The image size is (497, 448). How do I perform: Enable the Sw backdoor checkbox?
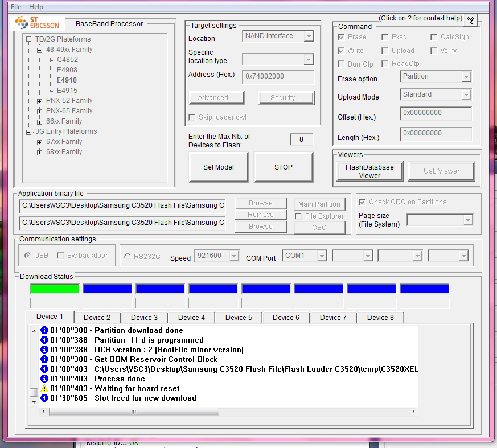60,256
